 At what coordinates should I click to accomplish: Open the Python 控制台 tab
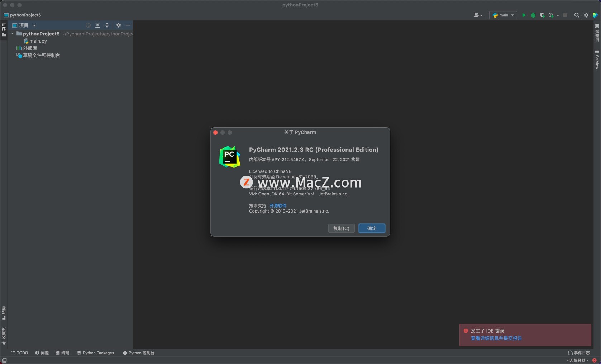138,353
